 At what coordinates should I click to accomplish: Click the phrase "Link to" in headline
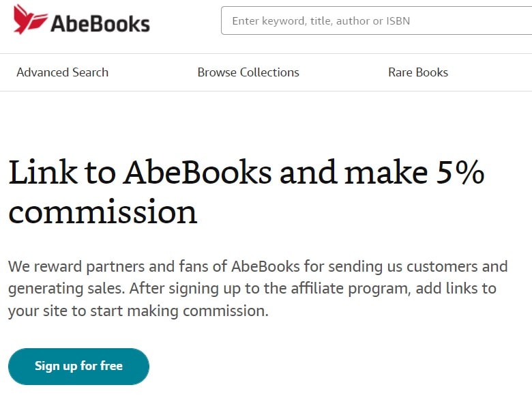[60, 173]
